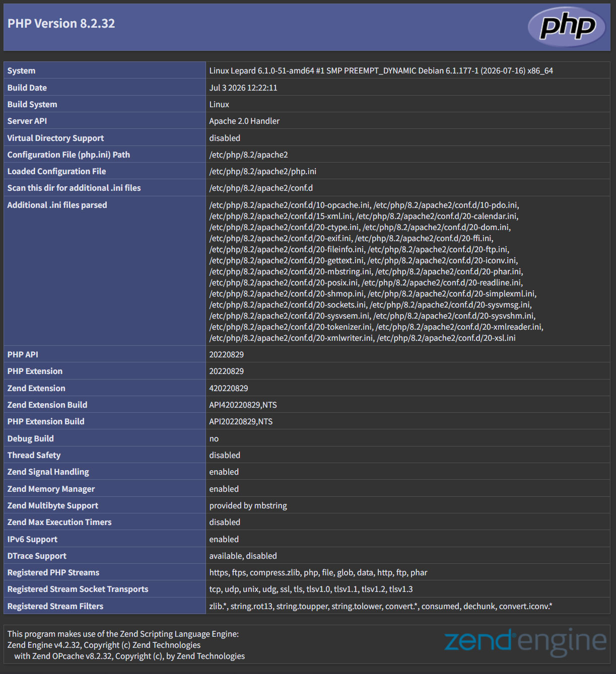Click the Zend Engine v4.2.32 copyright line
The width and height of the screenshot is (616, 674).
click(104, 645)
